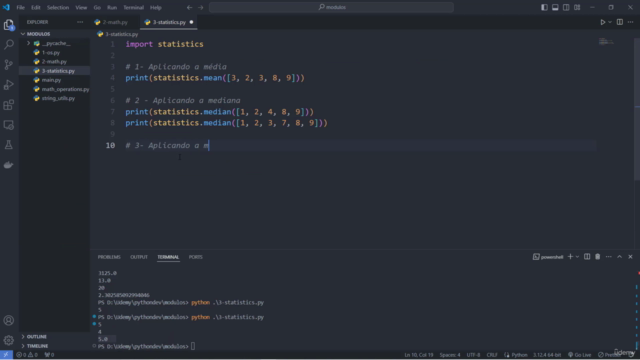
Task: Click Ln 10, Col 19 cursor position indicator
Action: click(x=419, y=355)
